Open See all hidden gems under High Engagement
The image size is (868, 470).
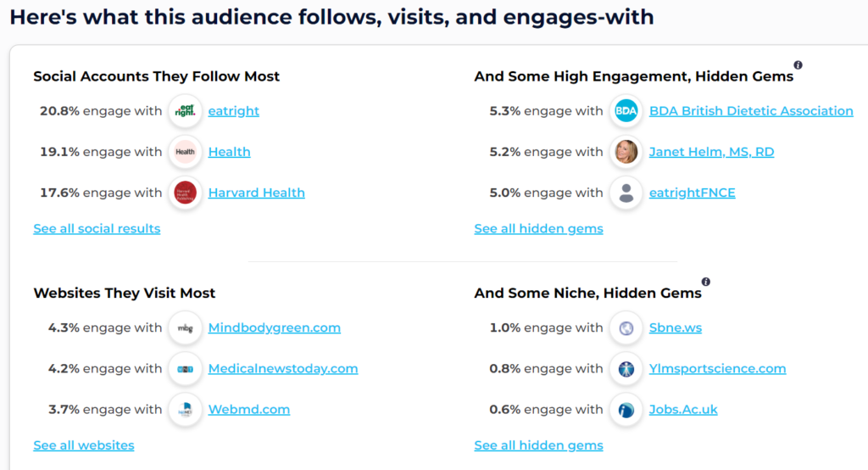pos(538,228)
